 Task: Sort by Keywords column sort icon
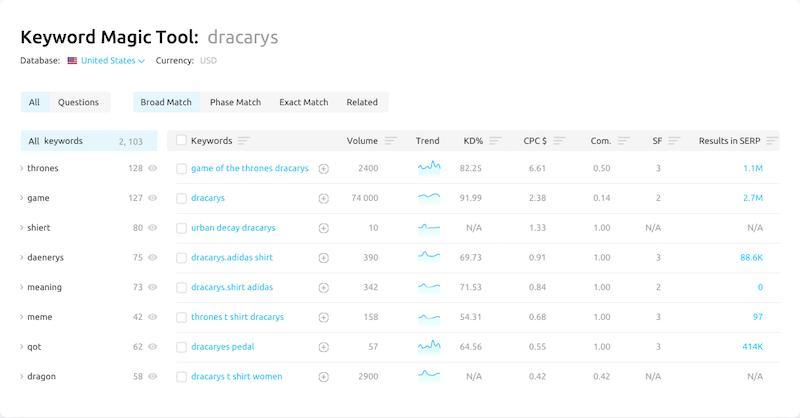coord(244,140)
